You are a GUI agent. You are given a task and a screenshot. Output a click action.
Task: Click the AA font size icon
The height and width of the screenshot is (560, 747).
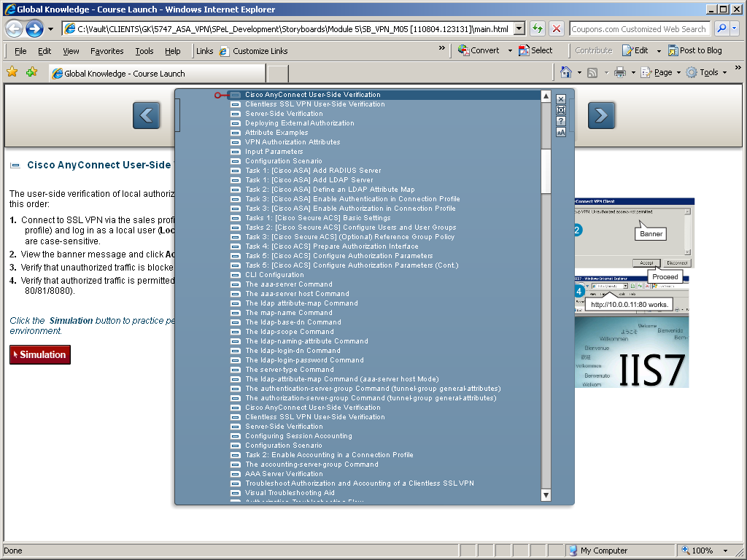pyautogui.click(x=561, y=133)
